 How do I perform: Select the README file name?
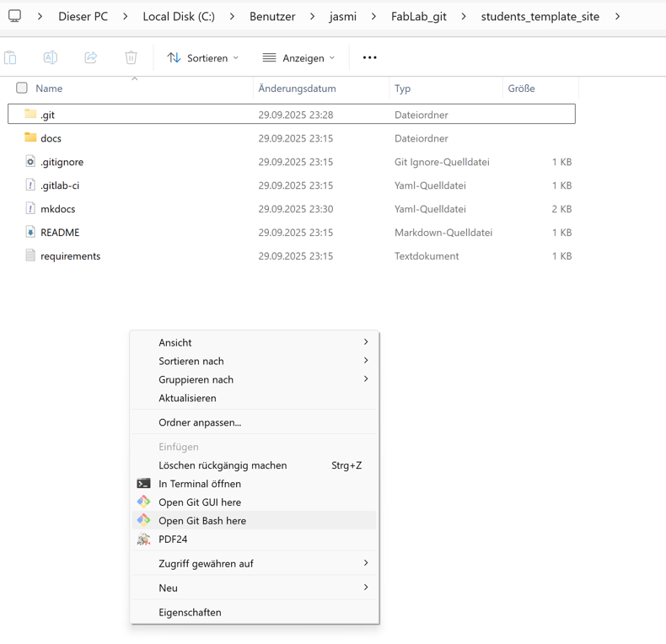(60, 233)
